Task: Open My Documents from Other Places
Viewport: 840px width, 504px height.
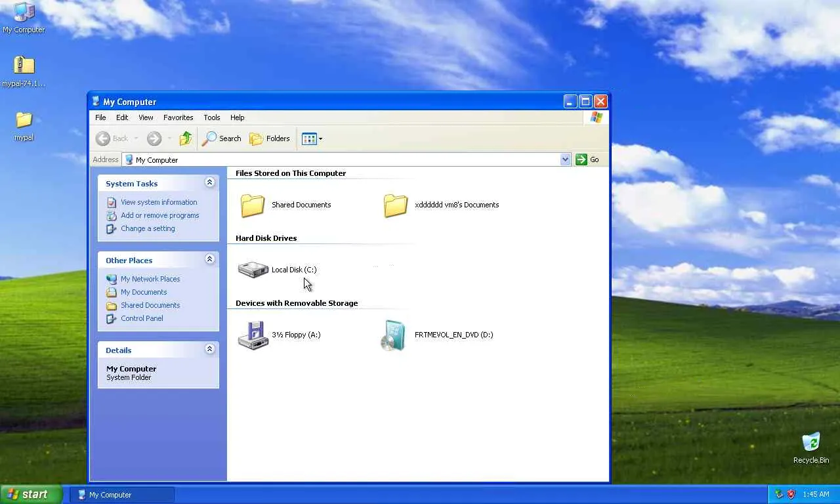Action: pos(144,292)
